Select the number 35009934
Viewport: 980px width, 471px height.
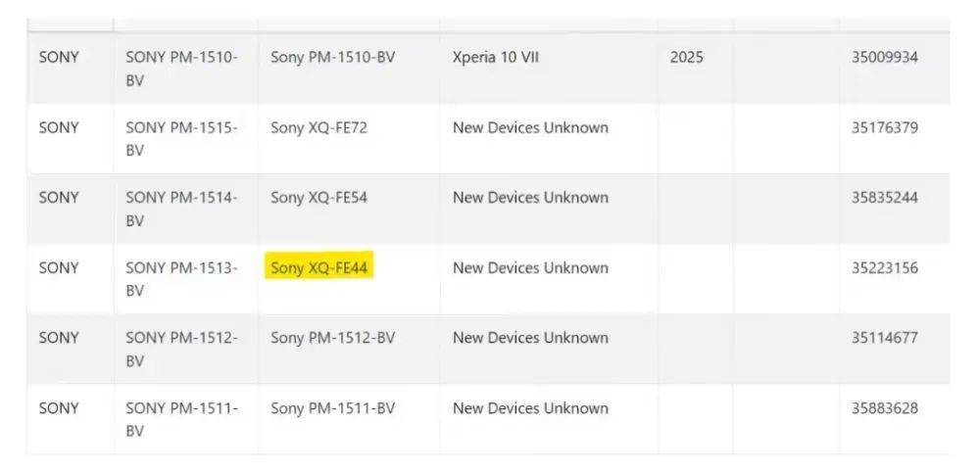coord(884,58)
